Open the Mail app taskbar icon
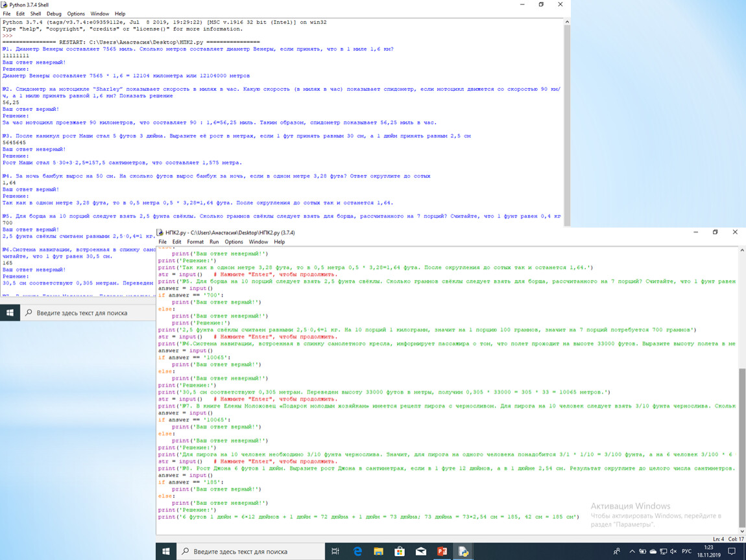 (x=421, y=552)
